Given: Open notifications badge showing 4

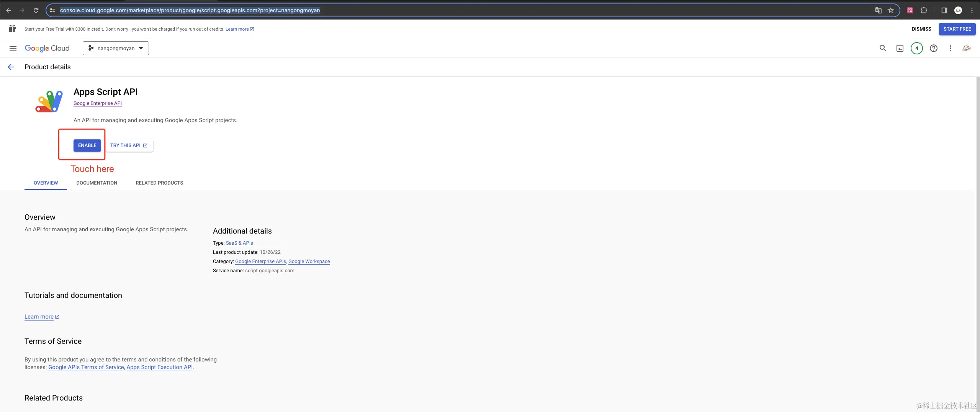Looking at the screenshot, I should [916, 48].
